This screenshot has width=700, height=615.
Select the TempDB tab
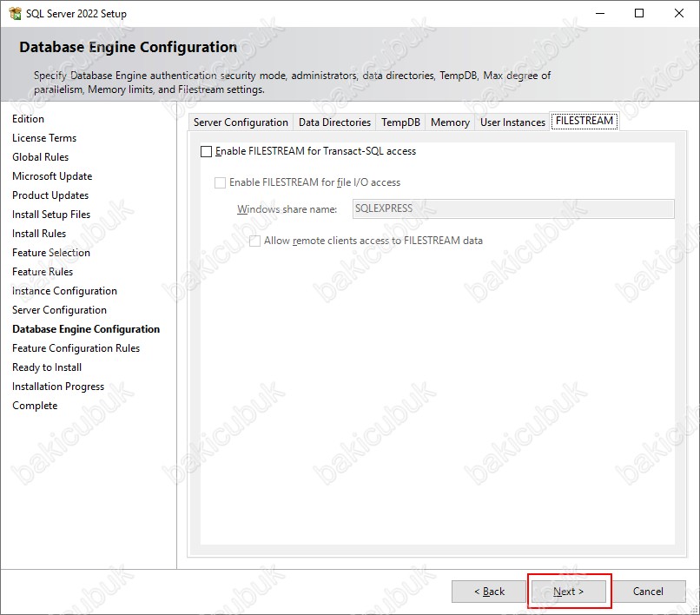point(400,122)
